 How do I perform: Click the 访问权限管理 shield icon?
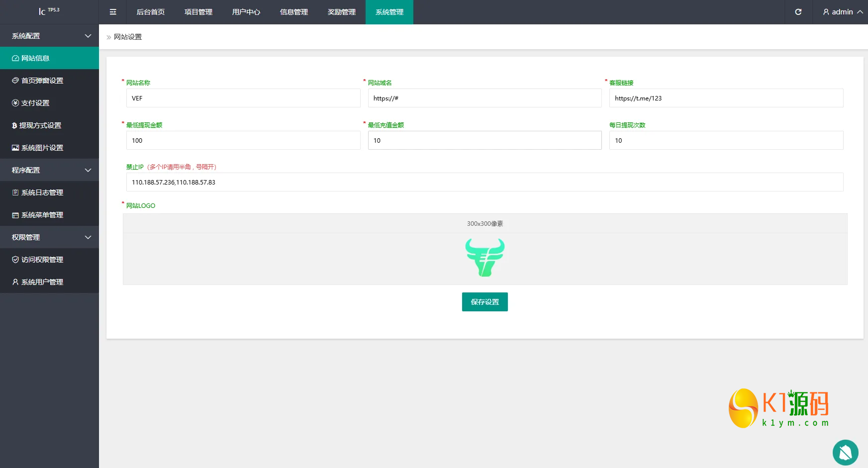[15, 260]
